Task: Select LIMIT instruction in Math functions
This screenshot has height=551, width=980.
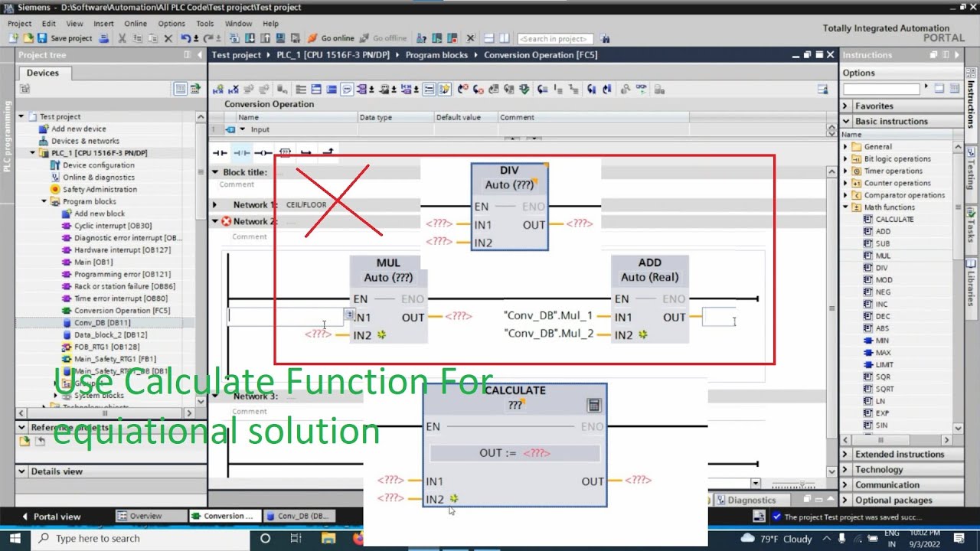Action: pos(884,365)
